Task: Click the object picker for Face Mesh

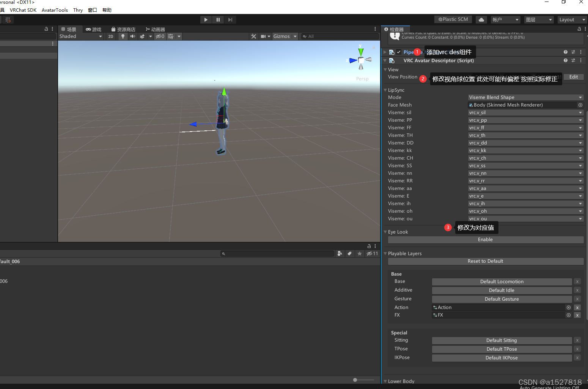Action: pyautogui.click(x=580, y=105)
